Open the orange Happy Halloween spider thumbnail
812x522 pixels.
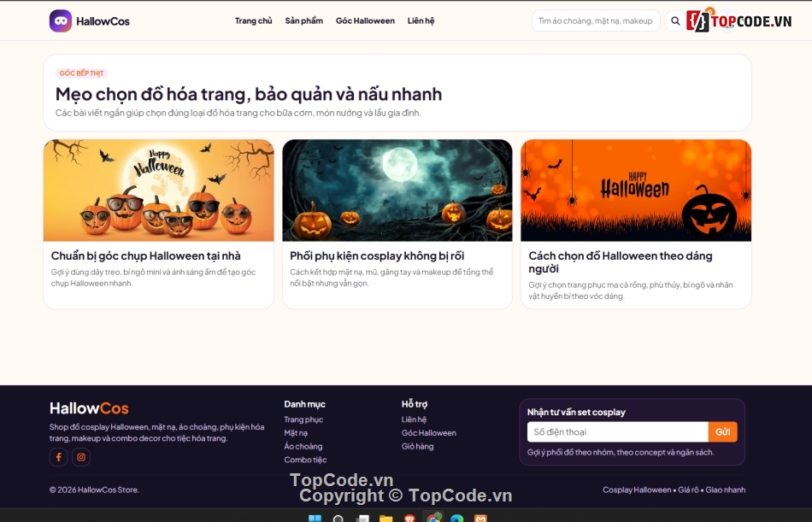click(x=636, y=190)
